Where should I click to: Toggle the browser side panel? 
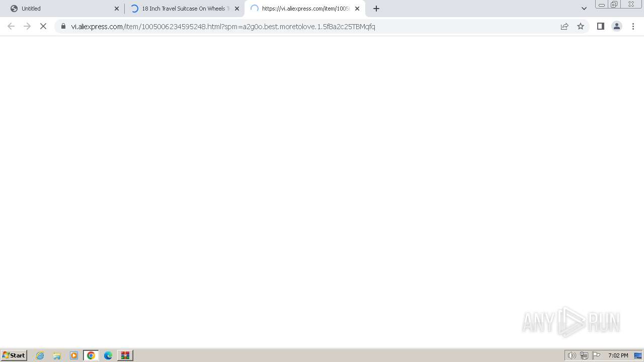(x=601, y=26)
